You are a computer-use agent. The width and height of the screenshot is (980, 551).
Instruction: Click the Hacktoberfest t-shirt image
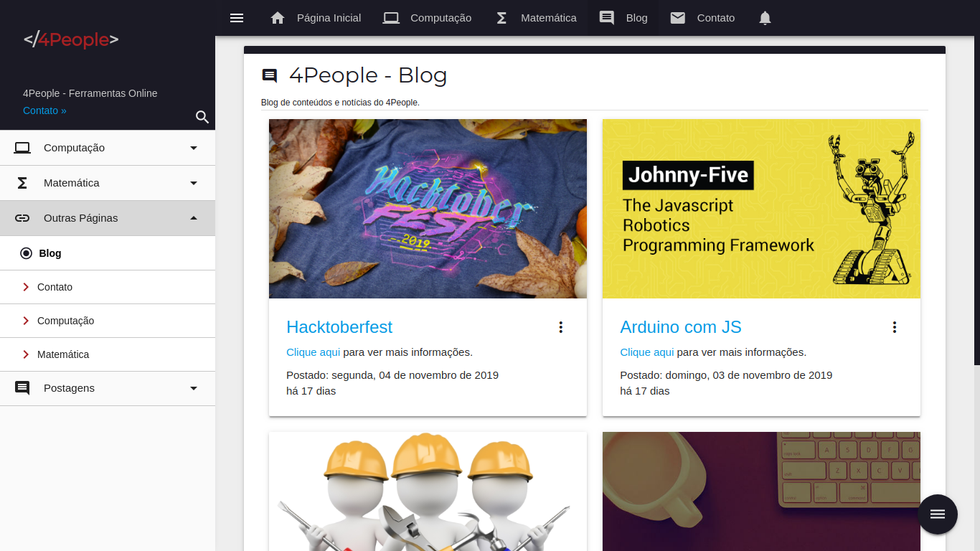pyautogui.click(x=428, y=209)
